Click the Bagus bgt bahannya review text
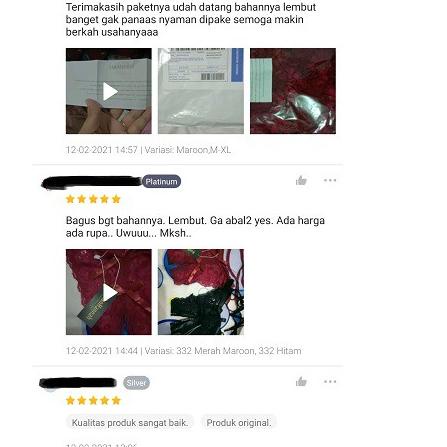 tap(195, 227)
